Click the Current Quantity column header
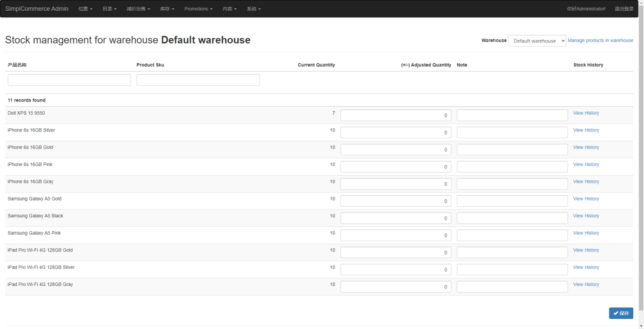Screen dimensions: 644x329 (x=316, y=65)
